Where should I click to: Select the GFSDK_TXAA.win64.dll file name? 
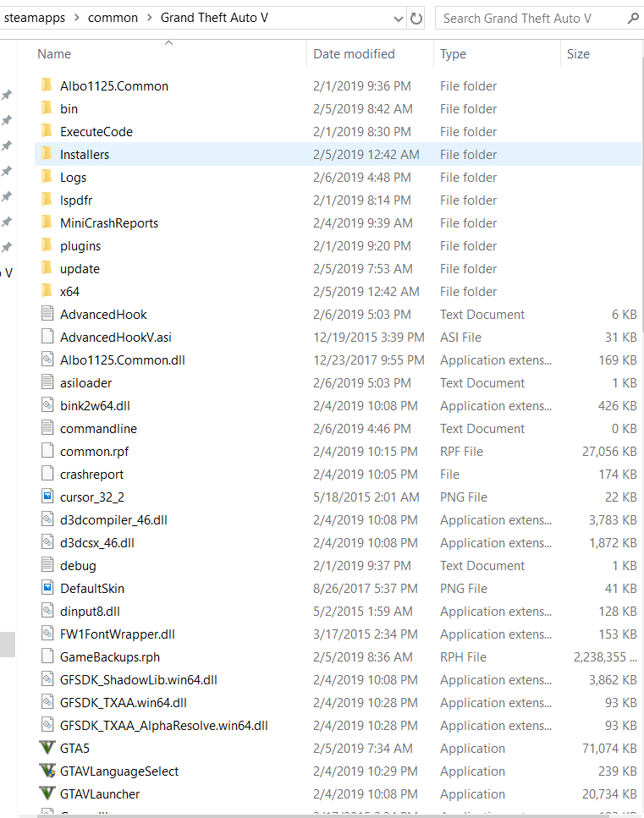pyautogui.click(x=124, y=703)
